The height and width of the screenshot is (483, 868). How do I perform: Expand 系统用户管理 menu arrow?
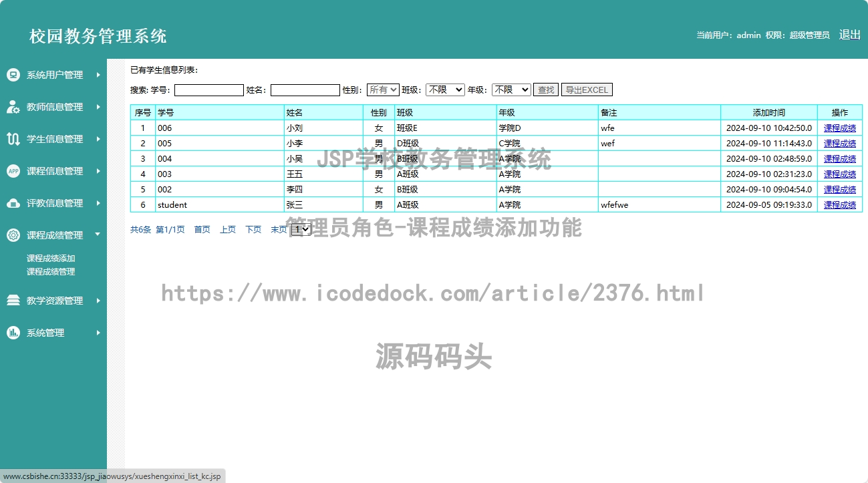point(98,75)
